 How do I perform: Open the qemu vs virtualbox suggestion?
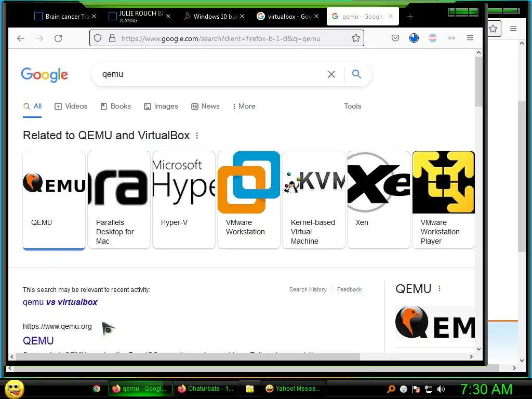tap(60, 302)
